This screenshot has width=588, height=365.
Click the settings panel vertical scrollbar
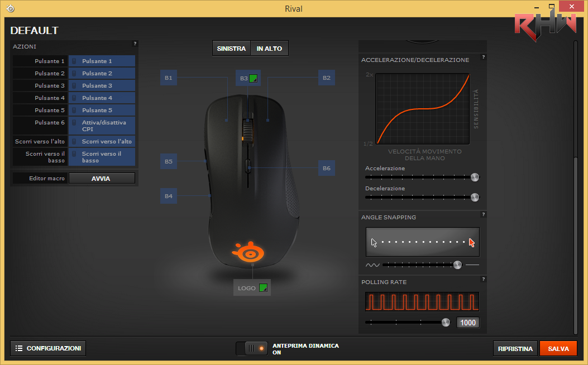tap(576, 246)
